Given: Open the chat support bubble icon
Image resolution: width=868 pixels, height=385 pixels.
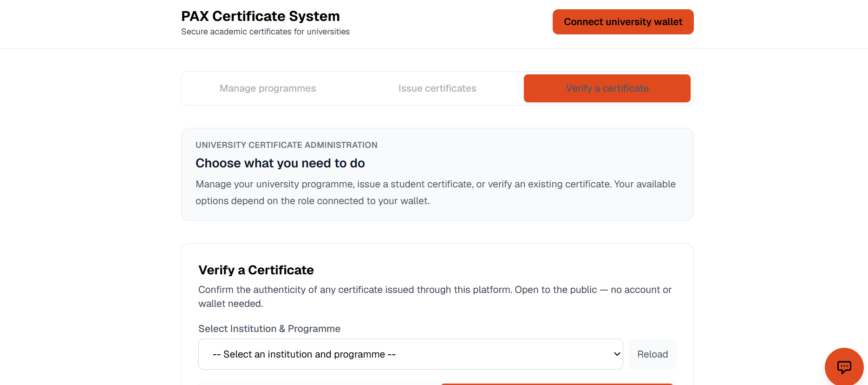Looking at the screenshot, I should tap(844, 367).
